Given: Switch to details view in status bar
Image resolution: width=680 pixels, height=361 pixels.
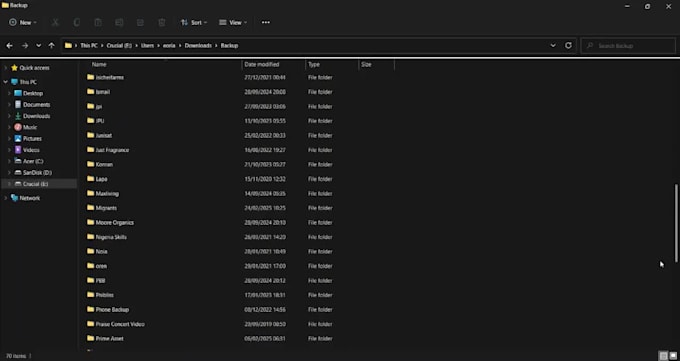Looking at the screenshot, I should point(663,356).
